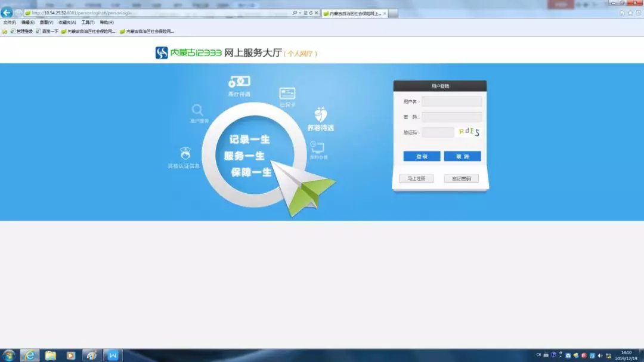Click the blue 登录 button

(422, 156)
